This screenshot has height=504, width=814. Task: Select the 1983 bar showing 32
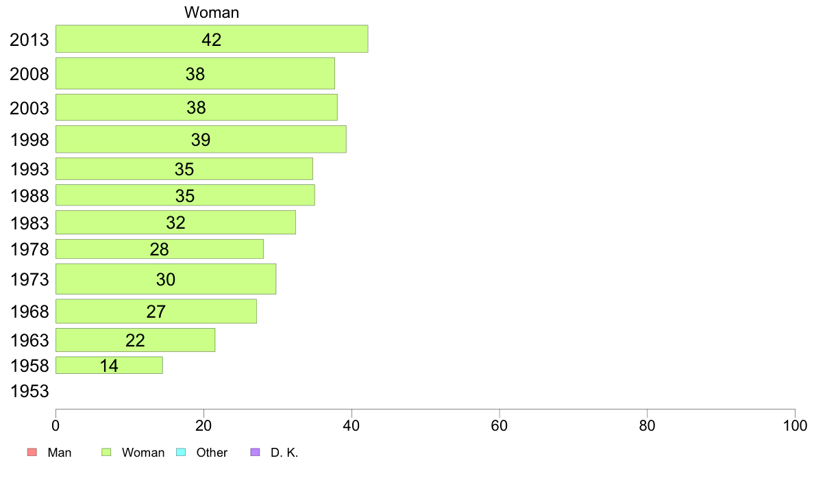click(x=175, y=222)
